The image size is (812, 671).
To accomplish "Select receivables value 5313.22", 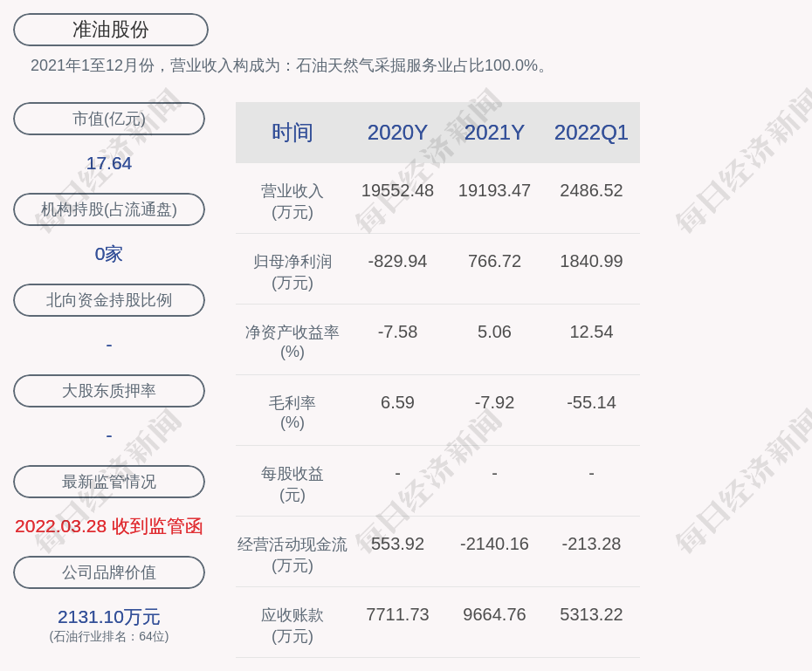I will [591, 614].
